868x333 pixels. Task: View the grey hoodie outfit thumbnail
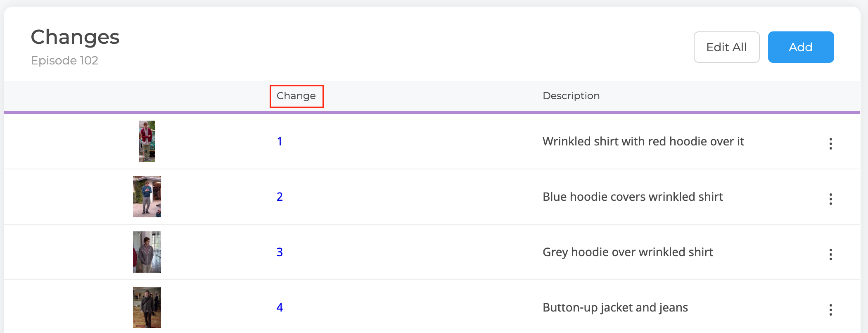point(147,252)
